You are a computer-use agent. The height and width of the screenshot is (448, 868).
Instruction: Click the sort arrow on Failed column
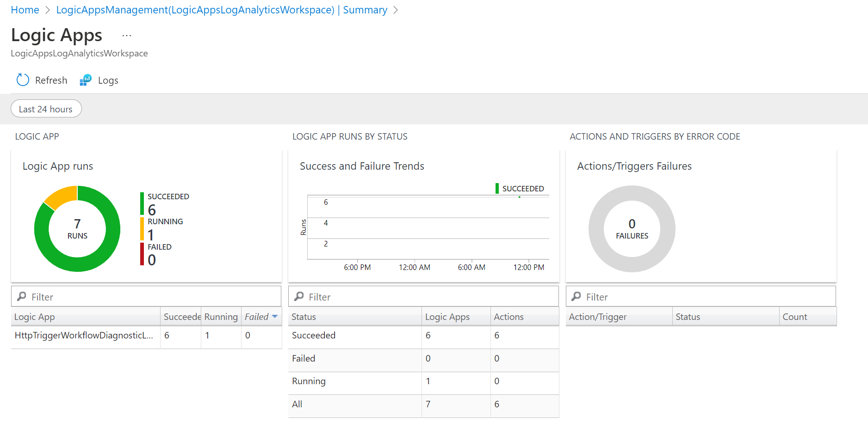tap(275, 317)
